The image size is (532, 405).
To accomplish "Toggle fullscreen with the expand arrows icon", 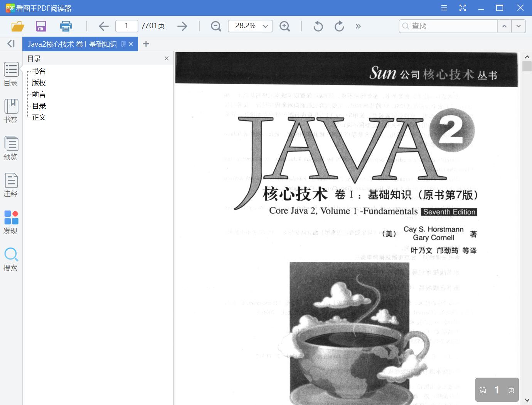I will 463,8.
